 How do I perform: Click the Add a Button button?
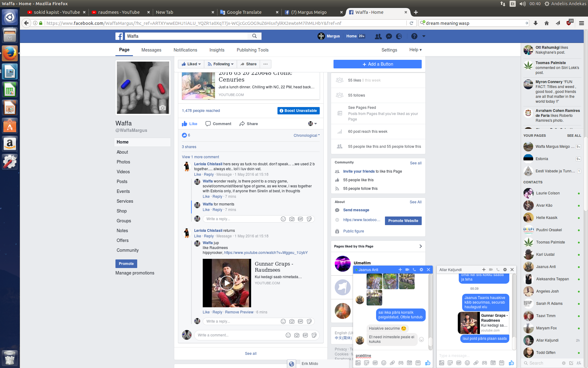(378, 64)
